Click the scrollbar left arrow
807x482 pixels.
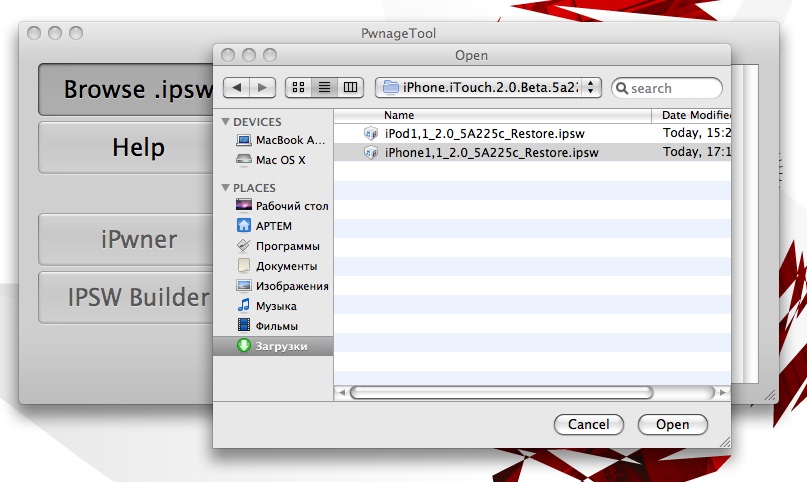(342, 392)
